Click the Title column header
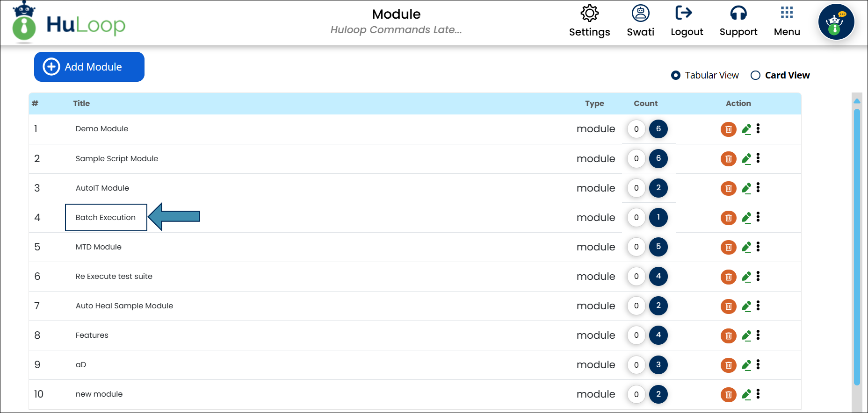The width and height of the screenshot is (868, 413). (81, 103)
